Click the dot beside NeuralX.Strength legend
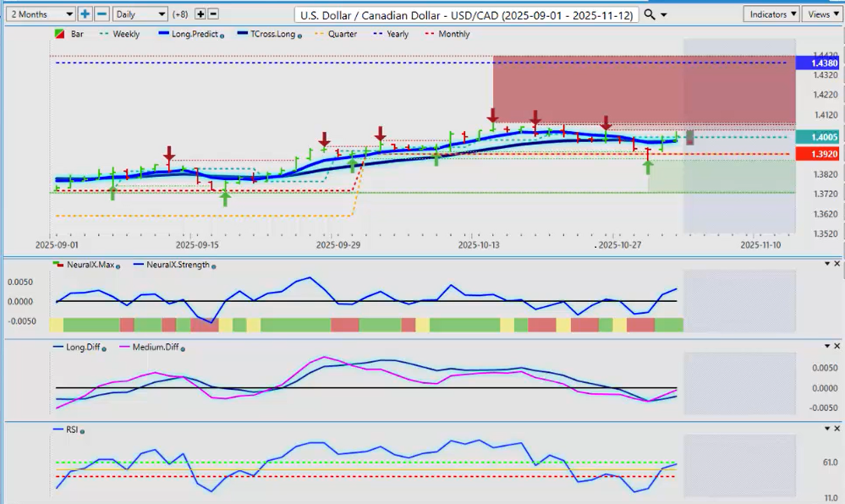 (x=211, y=266)
